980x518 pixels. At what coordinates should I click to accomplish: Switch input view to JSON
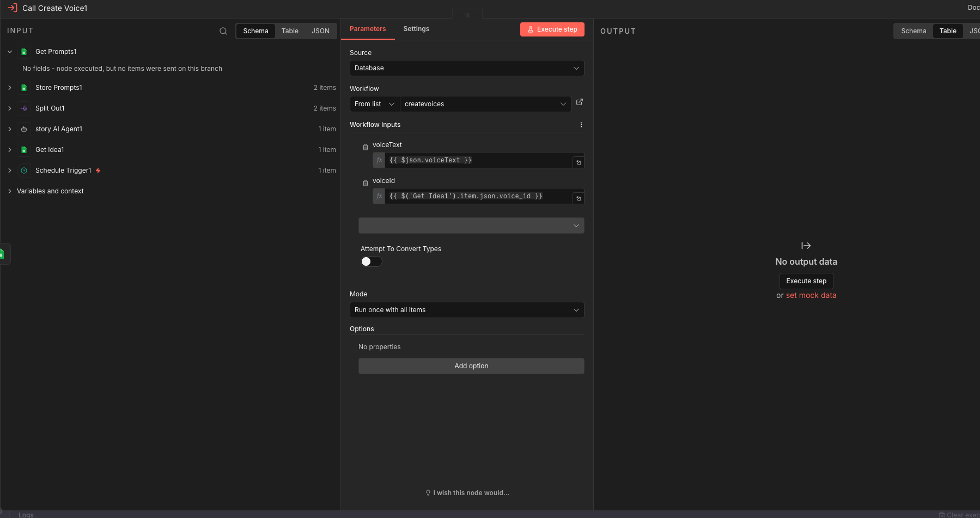point(320,31)
